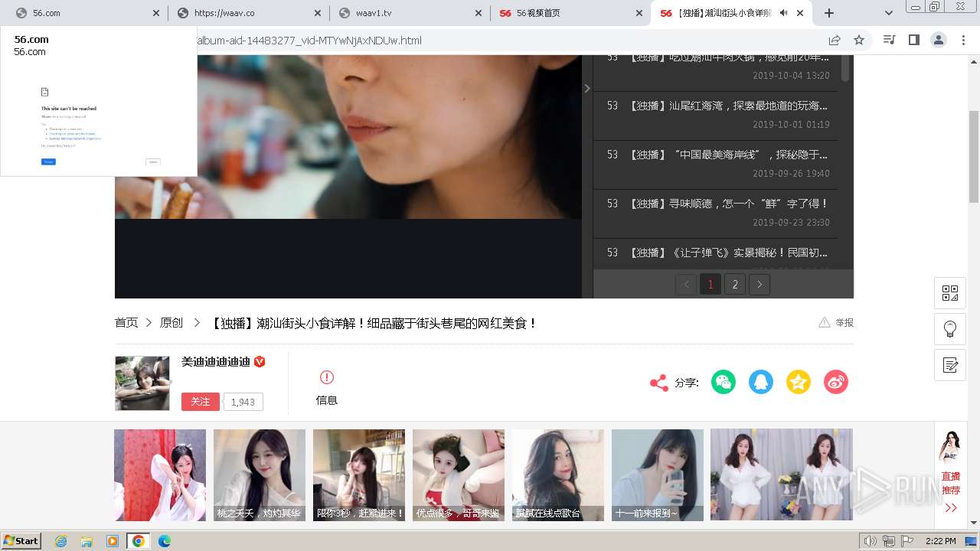Share to Qzone star icon
The height and width of the screenshot is (551, 980).
799,382
